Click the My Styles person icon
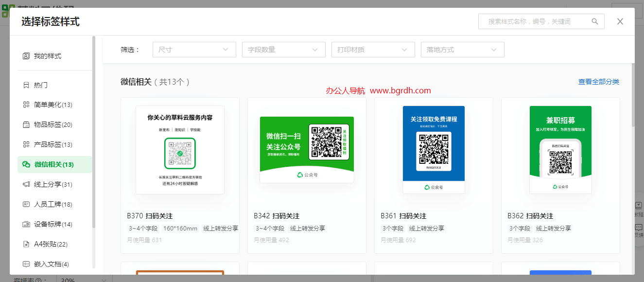644x282 pixels. (x=26, y=56)
